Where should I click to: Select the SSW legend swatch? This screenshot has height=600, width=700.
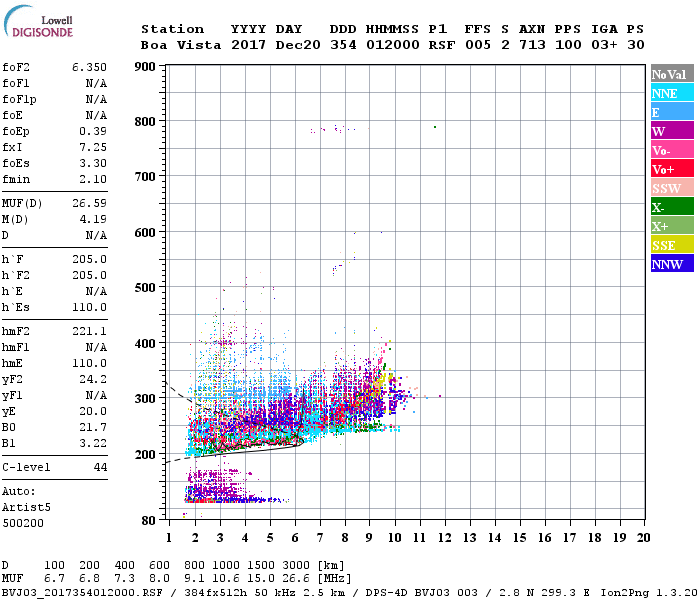coord(672,188)
